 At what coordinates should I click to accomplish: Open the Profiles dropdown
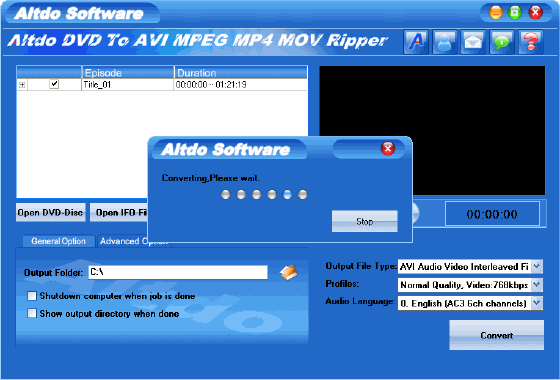click(x=537, y=285)
